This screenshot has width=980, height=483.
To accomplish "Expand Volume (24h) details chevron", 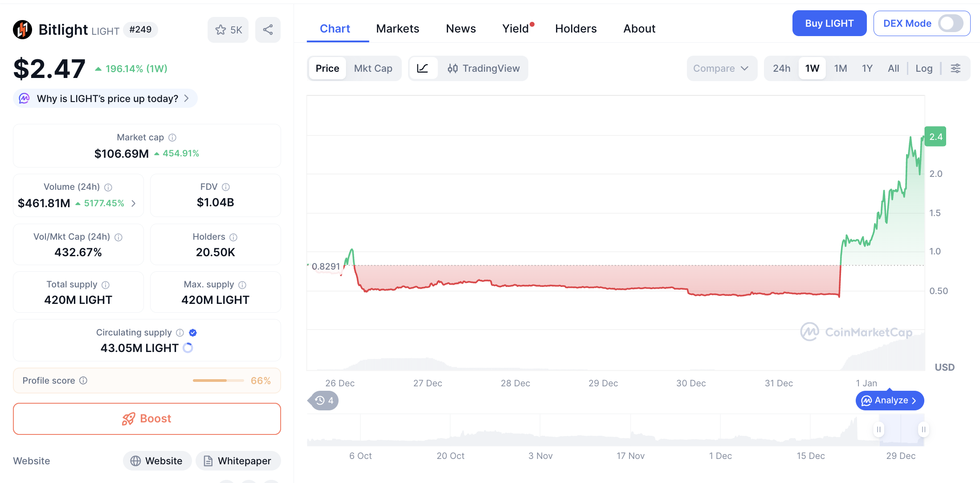I will 134,204.
